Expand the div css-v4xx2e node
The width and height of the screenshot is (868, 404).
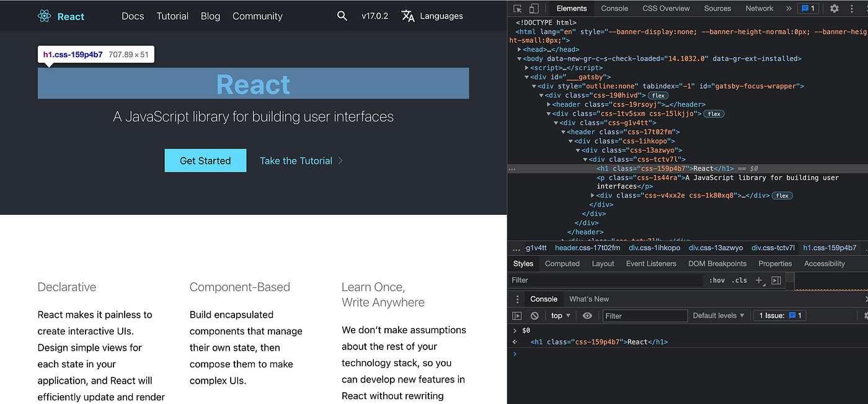pos(593,196)
